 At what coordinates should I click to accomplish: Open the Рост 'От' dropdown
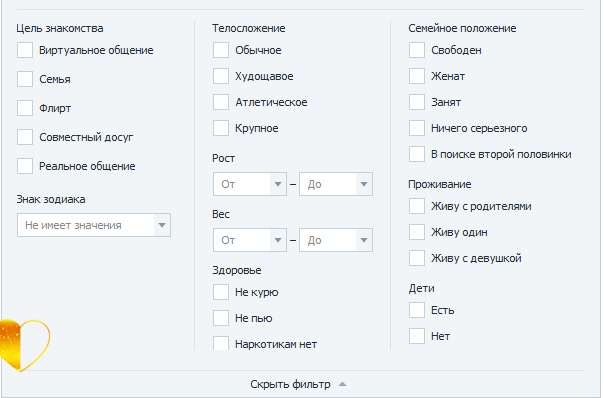[x=250, y=184]
